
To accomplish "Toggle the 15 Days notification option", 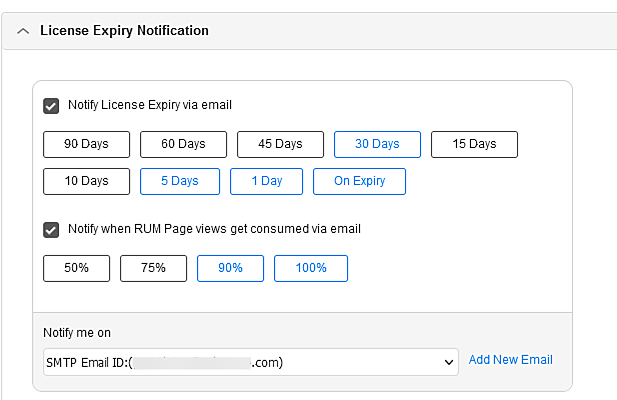I will click(474, 144).
